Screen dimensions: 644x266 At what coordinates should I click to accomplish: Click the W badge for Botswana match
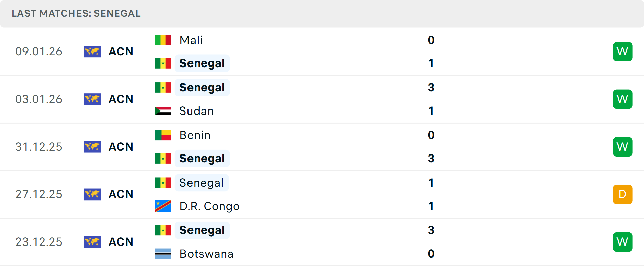(x=623, y=242)
